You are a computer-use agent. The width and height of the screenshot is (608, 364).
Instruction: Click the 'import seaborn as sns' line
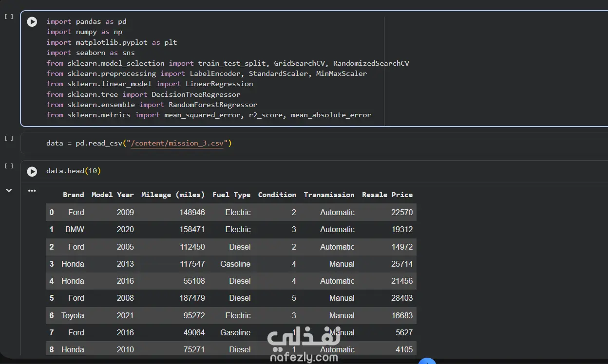pyautogui.click(x=91, y=53)
